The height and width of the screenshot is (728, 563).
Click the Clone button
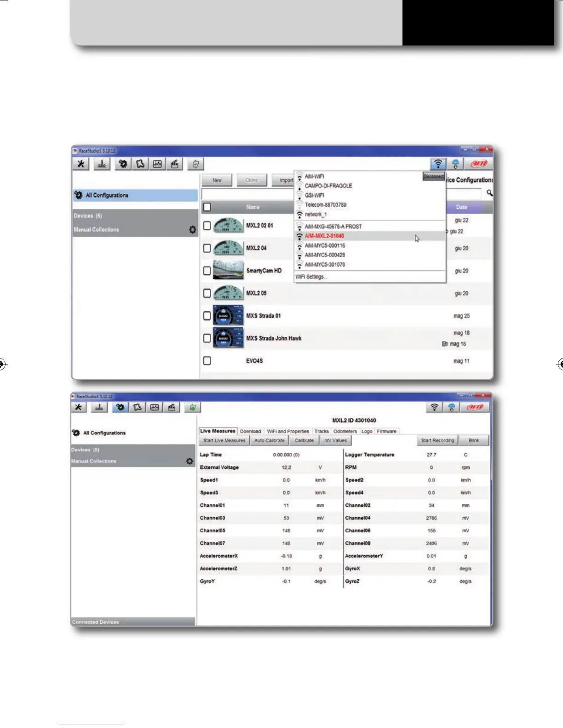(x=252, y=180)
